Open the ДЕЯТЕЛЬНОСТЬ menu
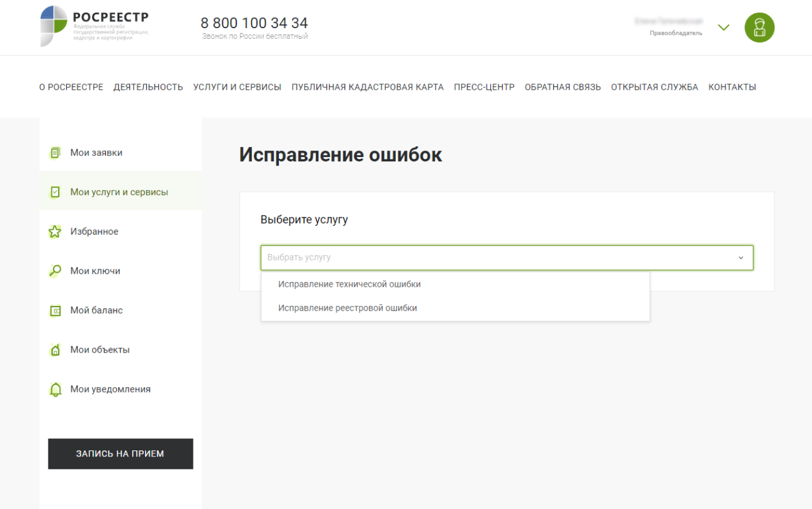Viewport: 812px width, 509px height. tap(148, 87)
